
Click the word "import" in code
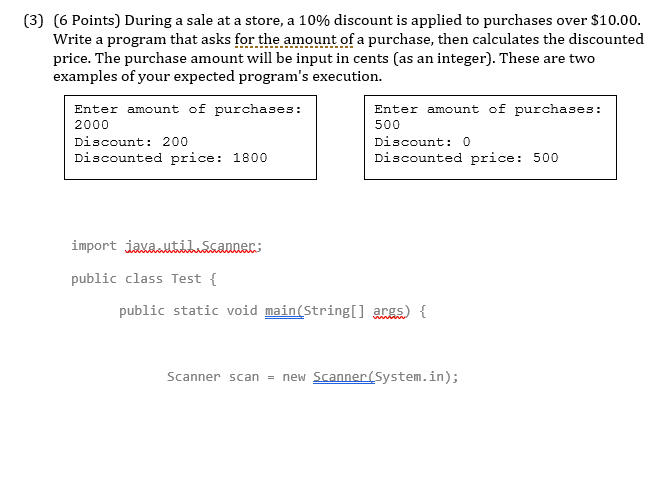pyautogui.click(x=94, y=245)
